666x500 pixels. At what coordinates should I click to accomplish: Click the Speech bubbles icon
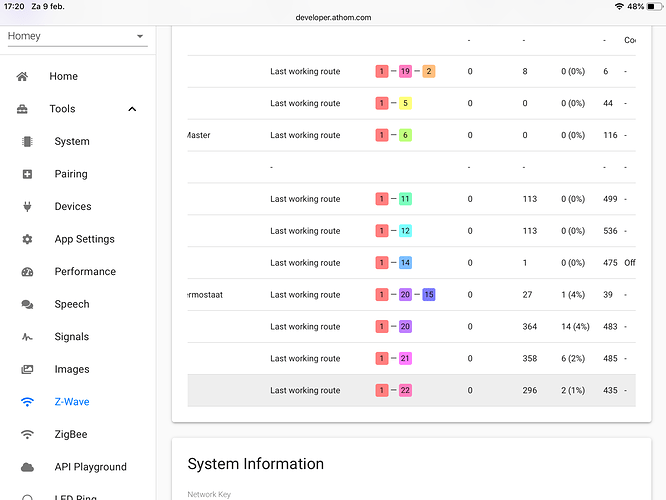(27, 304)
